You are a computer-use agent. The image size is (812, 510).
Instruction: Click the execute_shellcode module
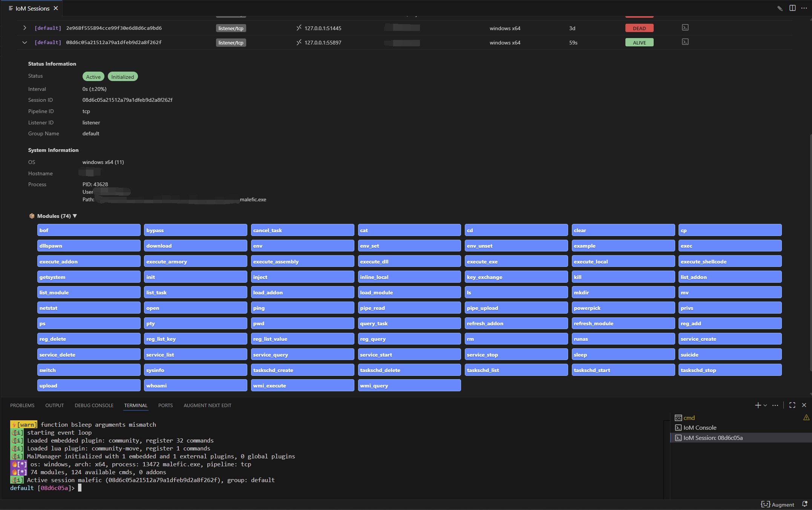(x=730, y=261)
